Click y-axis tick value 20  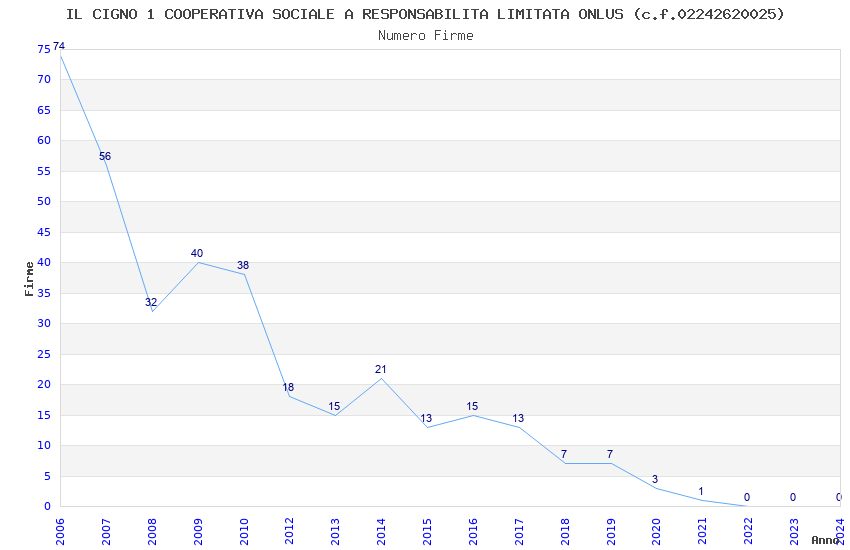(x=44, y=384)
